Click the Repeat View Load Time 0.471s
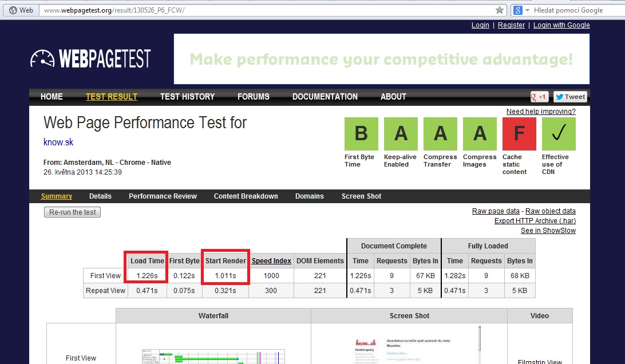Image resolution: width=625 pixels, height=364 pixels. tap(147, 291)
